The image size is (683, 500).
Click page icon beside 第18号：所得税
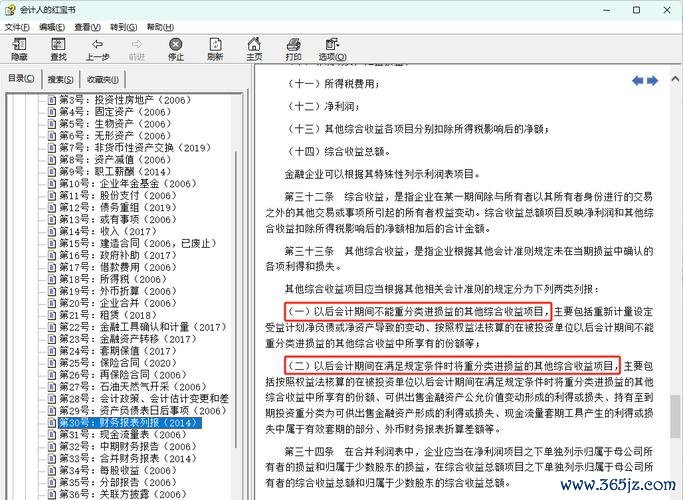pyautogui.click(x=52, y=279)
